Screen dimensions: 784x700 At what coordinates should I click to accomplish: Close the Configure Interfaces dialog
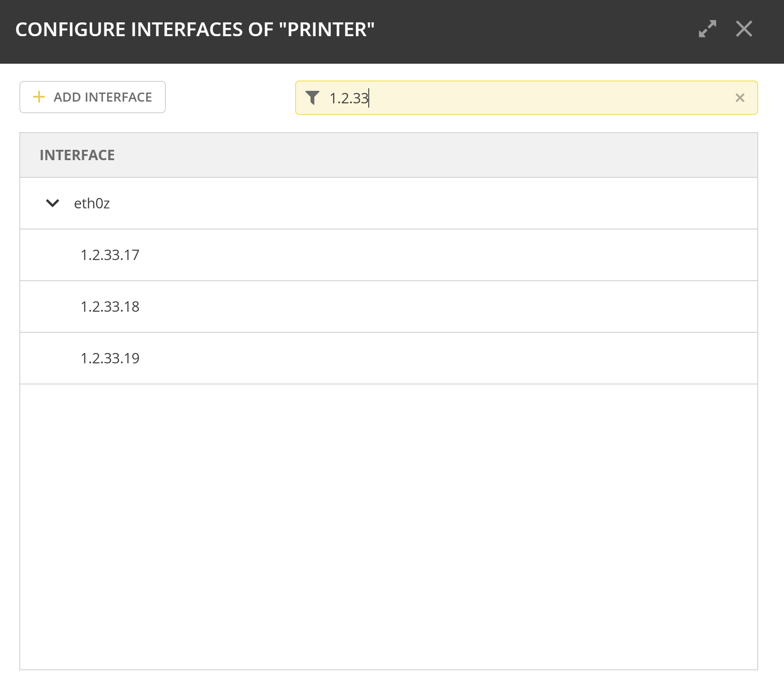pyautogui.click(x=744, y=29)
